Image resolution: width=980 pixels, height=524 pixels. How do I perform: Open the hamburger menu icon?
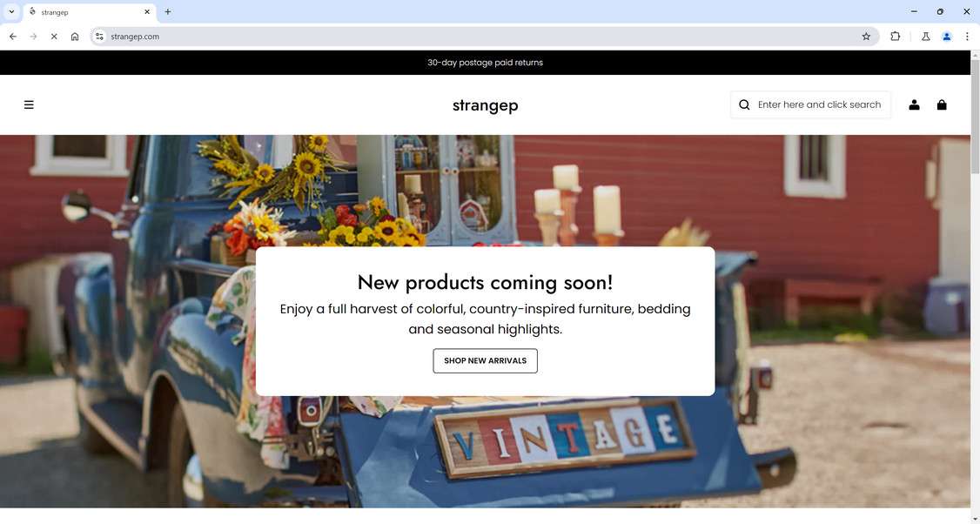point(29,104)
